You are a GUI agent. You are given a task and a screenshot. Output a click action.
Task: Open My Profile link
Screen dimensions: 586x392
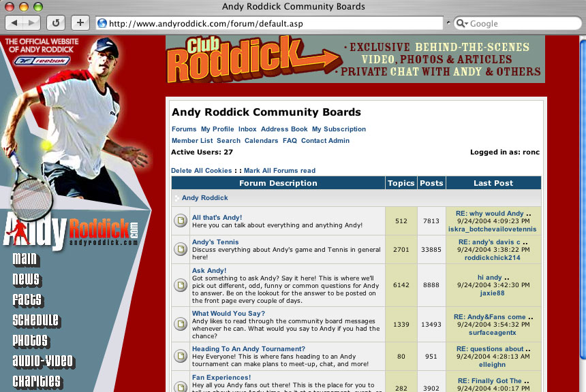(x=217, y=129)
